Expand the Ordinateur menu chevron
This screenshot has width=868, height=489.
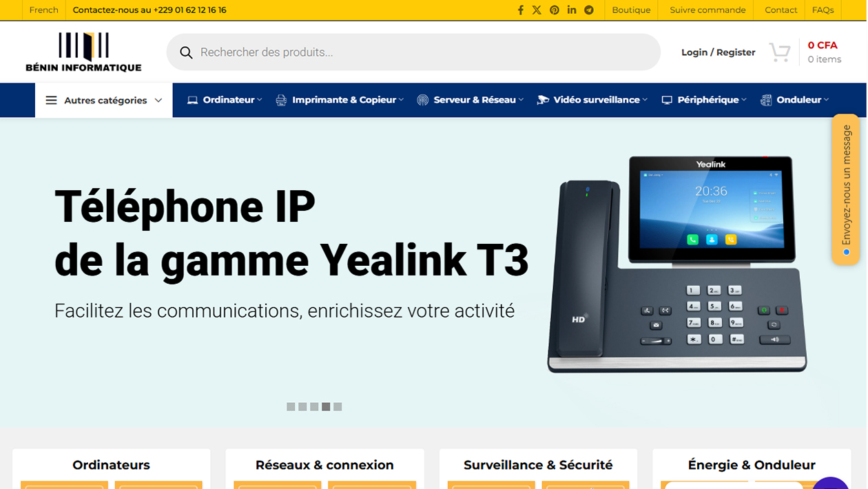pyautogui.click(x=260, y=100)
